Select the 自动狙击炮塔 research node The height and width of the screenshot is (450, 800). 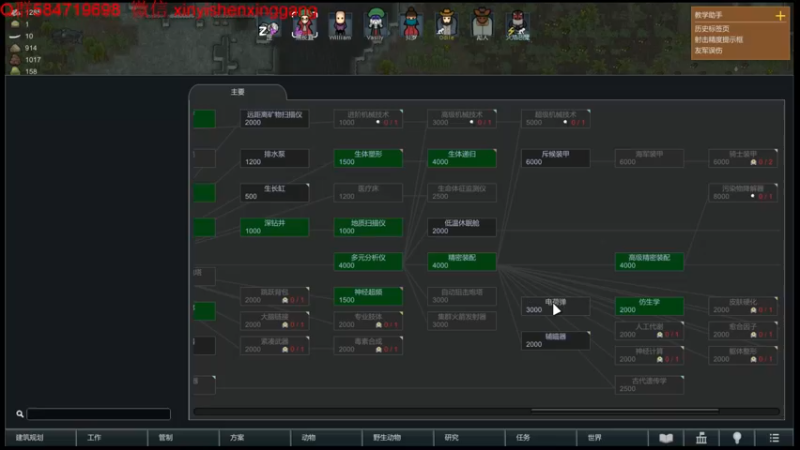click(462, 296)
